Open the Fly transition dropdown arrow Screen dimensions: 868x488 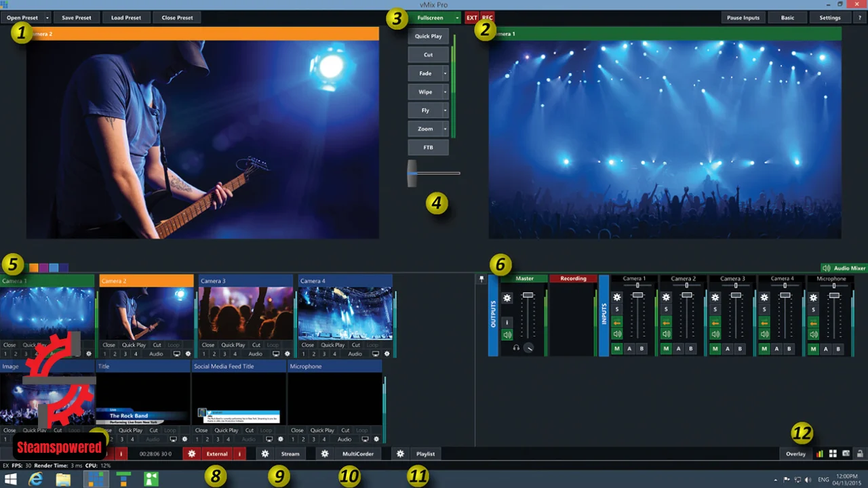tap(446, 110)
